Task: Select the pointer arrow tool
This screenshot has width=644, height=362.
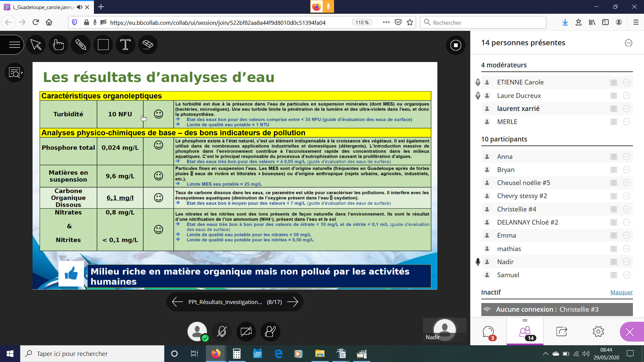Action: 36,45
